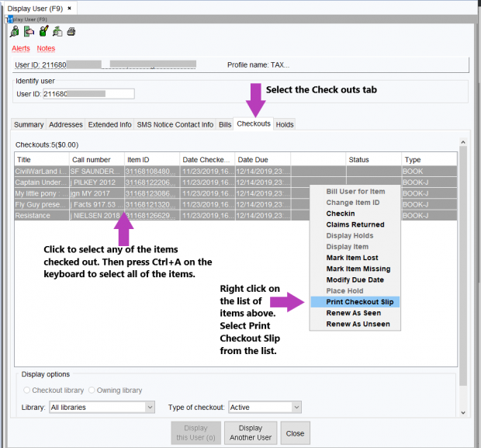This screenshot has height=448, width=481.
Task: Click the scrollbar up arrow
Action: [463, 142]
